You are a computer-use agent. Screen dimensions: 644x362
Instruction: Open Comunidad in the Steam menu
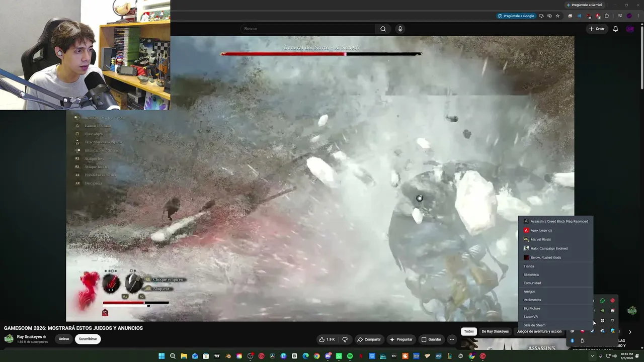tap(555, 283)
